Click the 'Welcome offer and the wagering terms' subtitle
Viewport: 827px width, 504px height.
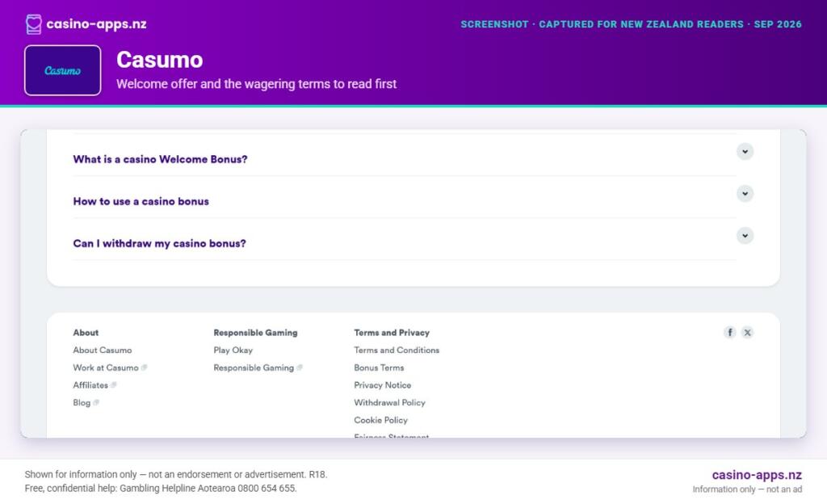(256, 84)
